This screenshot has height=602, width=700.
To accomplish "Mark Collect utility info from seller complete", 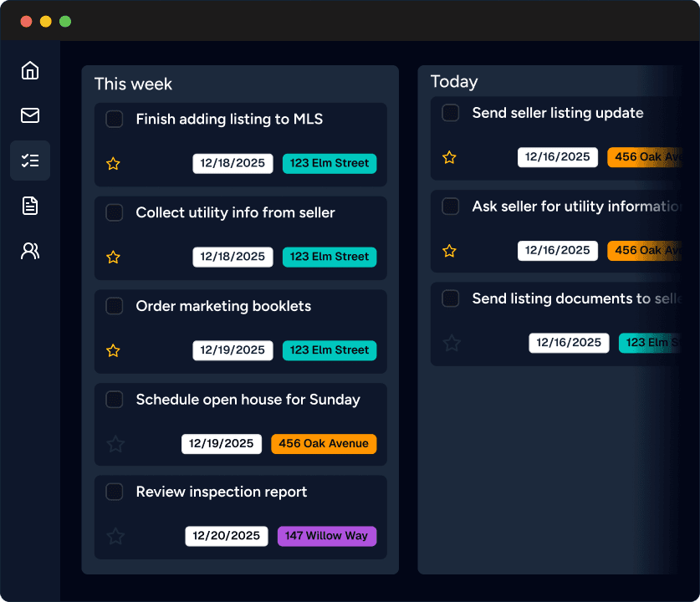I will 115,212.
